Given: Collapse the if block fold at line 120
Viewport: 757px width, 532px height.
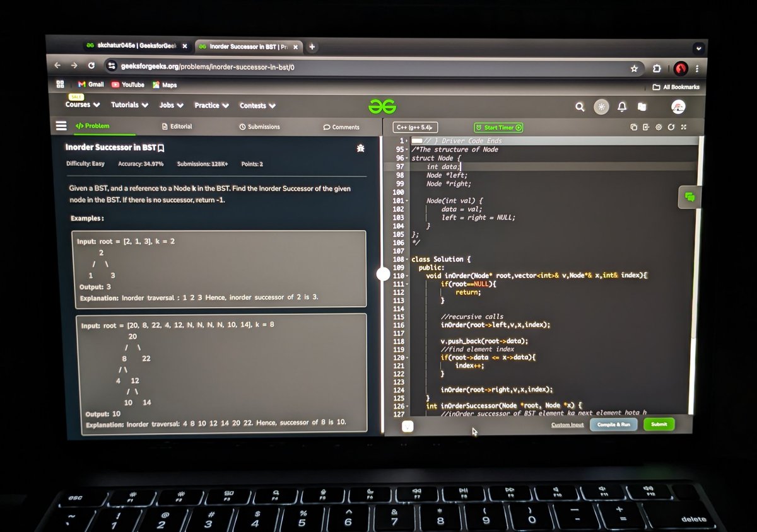Looking at the screenshot, I should click(408, 358).
